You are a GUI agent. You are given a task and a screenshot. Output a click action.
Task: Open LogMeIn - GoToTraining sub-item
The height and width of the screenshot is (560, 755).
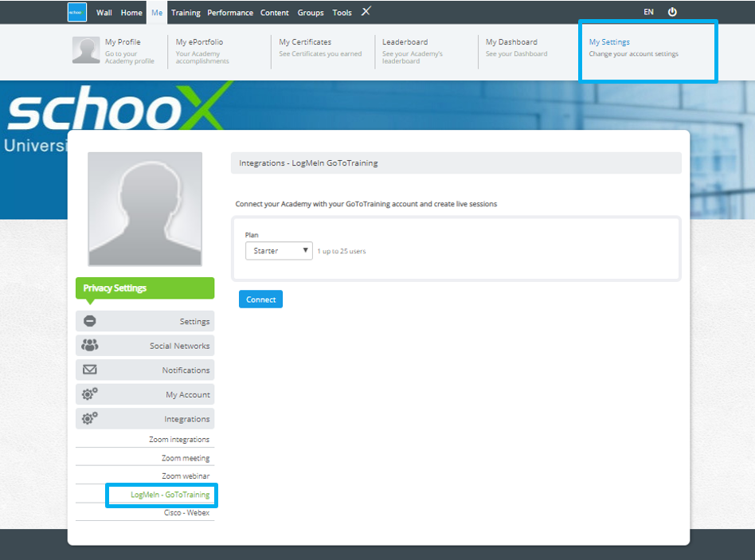pyautogui.click(x=170, y=495)
